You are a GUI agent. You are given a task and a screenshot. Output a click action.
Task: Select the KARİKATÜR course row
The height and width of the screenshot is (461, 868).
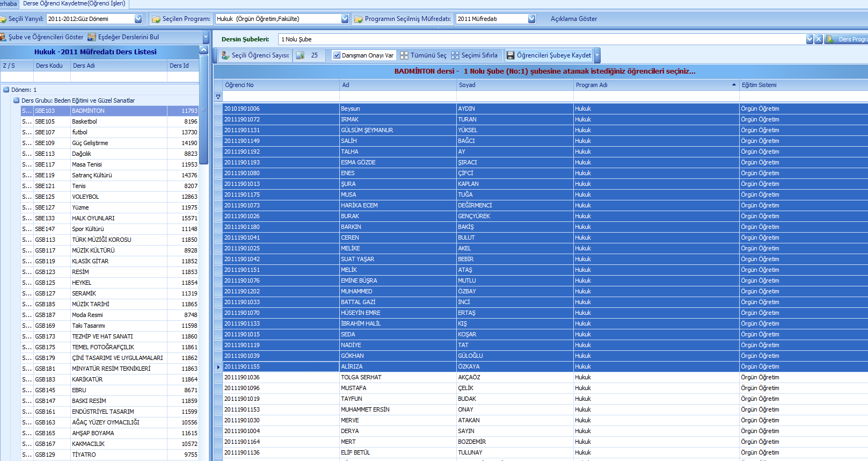[x=110, y=379]
